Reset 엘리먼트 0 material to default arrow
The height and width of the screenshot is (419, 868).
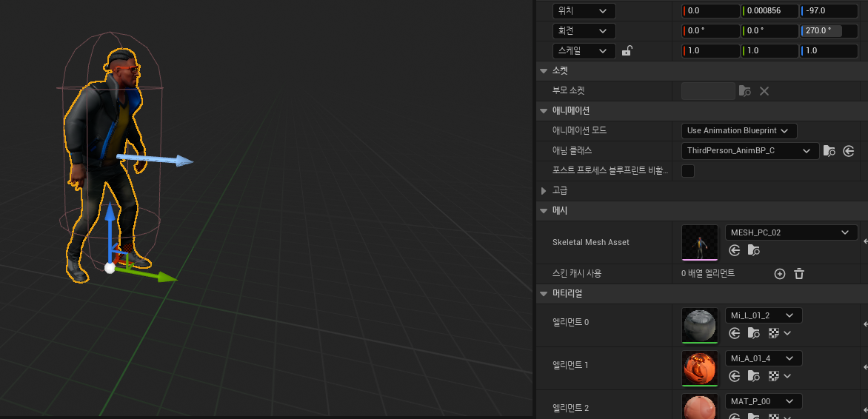click(x=865, y=324)
